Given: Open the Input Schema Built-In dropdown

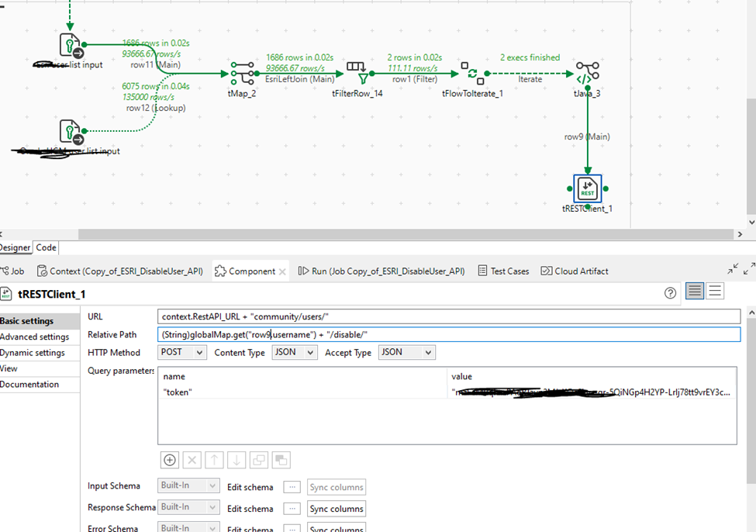Looking at the screenshot, I should click(x=188, y=485).
